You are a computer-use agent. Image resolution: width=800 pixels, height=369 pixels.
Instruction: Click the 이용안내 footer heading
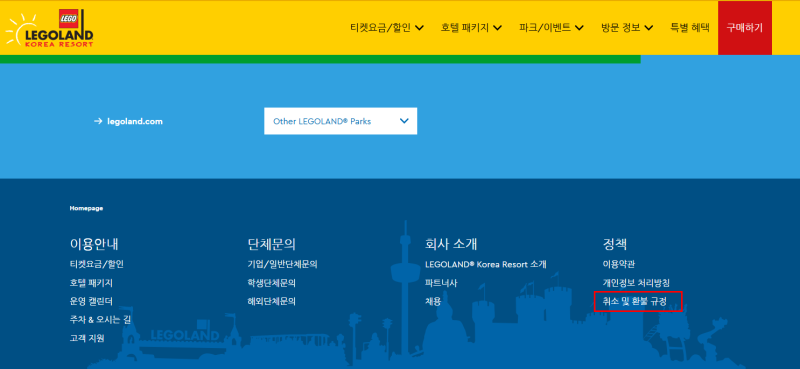tap(94, 243)
